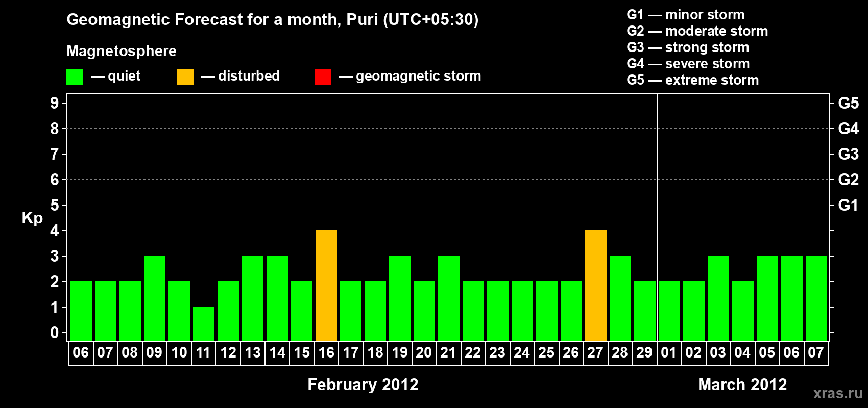This screenshot has height=408, width=868.
Task: Click the G1 minor storm legend line
Action: 686,15
